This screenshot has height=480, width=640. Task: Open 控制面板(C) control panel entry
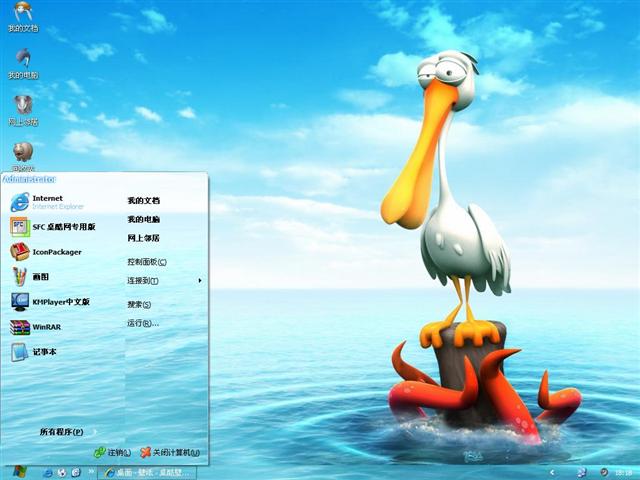147,262
